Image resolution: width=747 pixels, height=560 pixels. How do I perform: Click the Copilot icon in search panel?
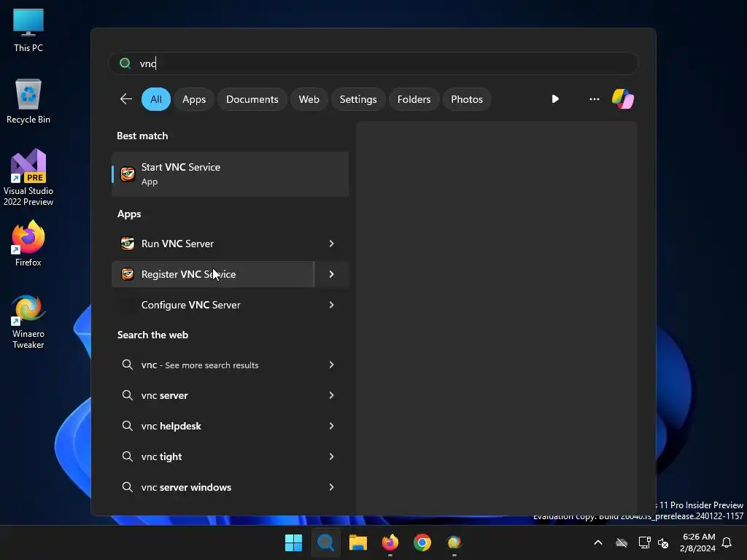click(623, 99)
